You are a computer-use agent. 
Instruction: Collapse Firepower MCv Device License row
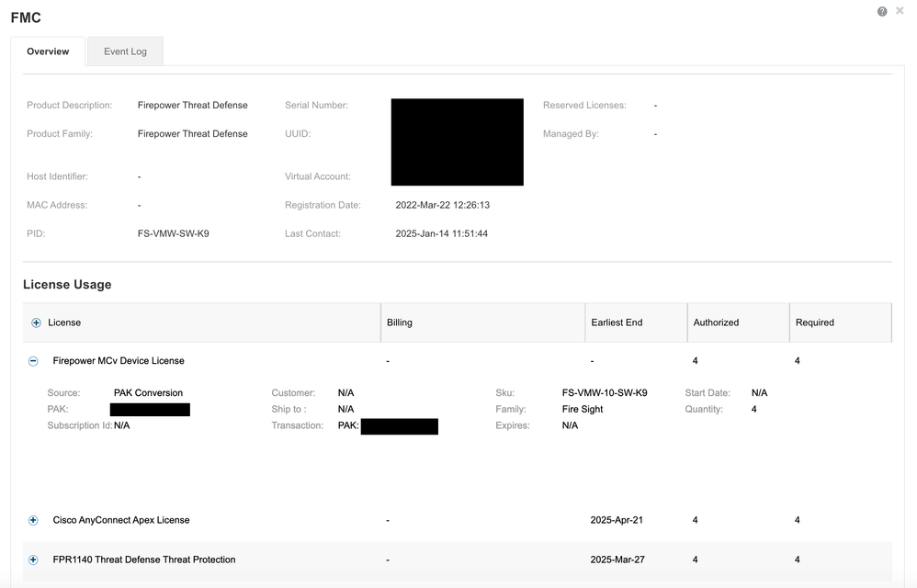click(x=33, y=361)
